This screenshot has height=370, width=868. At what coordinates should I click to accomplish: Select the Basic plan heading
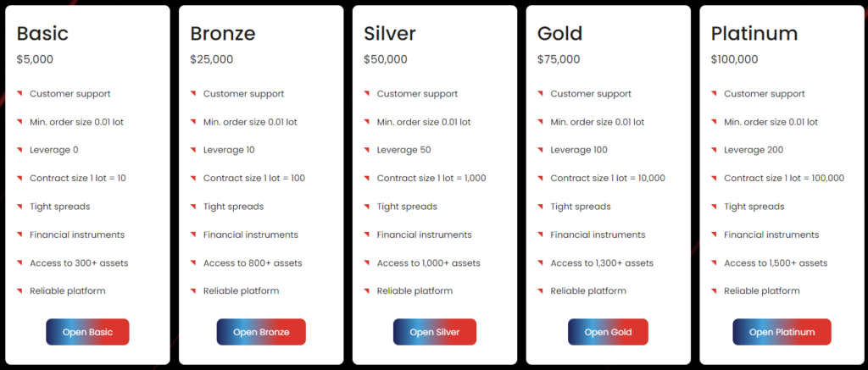click(42, 34)
